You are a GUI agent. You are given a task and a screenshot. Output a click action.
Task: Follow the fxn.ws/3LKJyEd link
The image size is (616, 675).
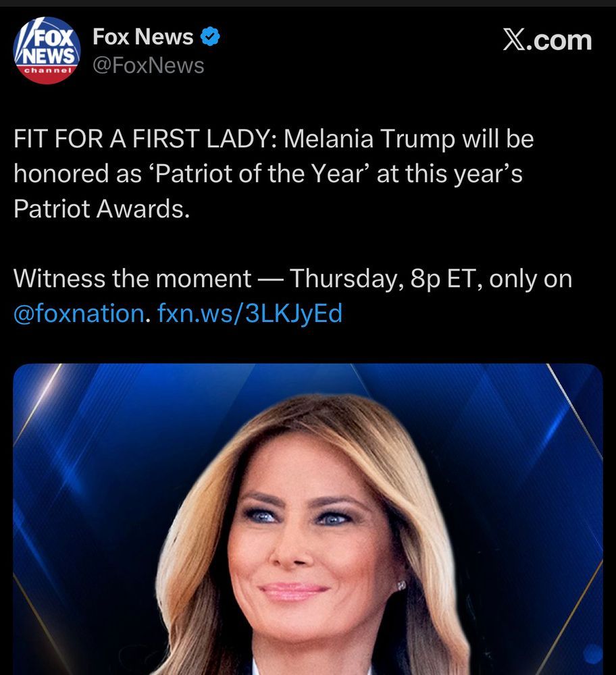coord(250,313)
